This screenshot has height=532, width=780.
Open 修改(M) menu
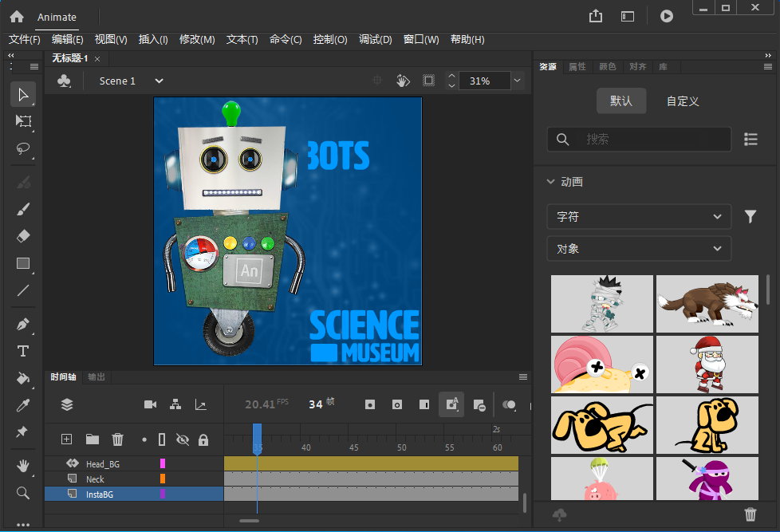pos(197,39)
